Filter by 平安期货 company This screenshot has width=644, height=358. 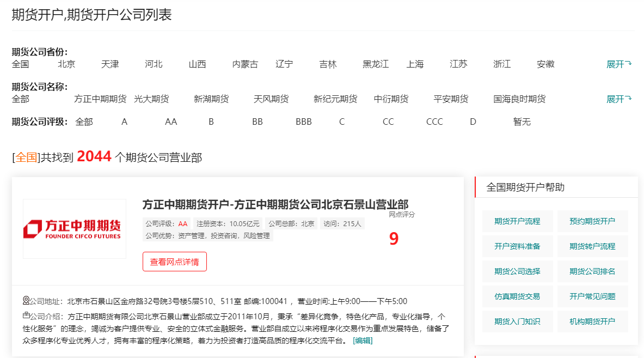point(451,99)
